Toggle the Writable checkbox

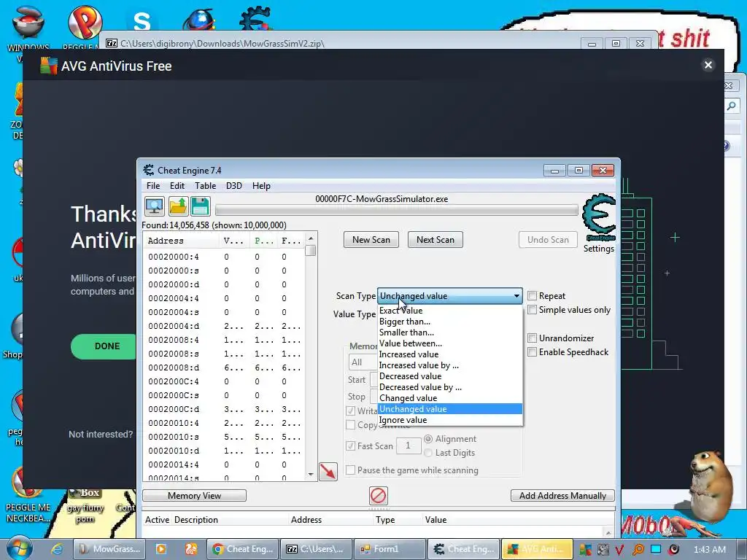(x=351, y=411)
